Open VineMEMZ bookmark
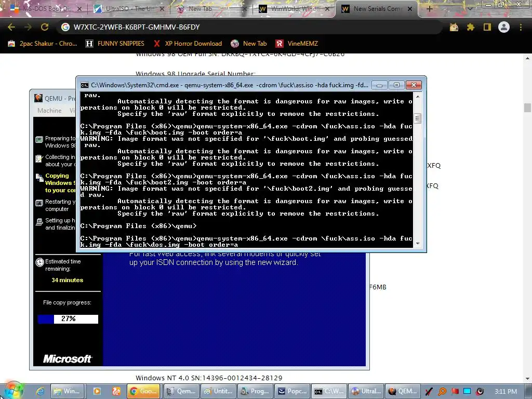532x399 pixels. (297, 44)
